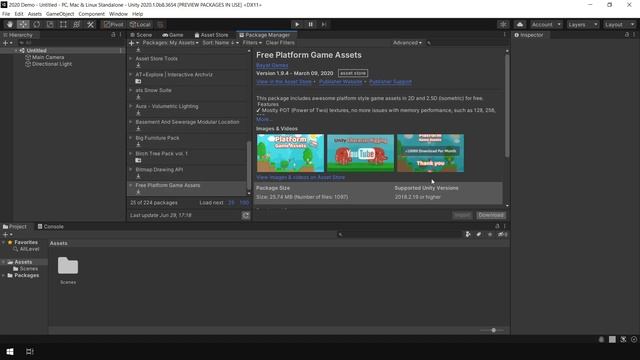Click the Package Manager search field
Viewport: 640px width, 360px height.
pyautogui.click(x=465, y=43)
